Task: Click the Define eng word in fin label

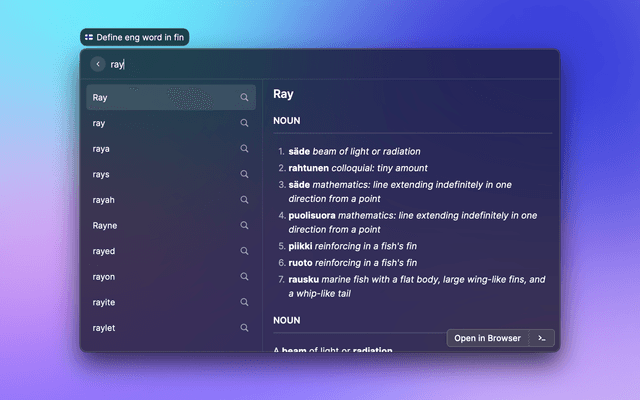Action: 135,37
